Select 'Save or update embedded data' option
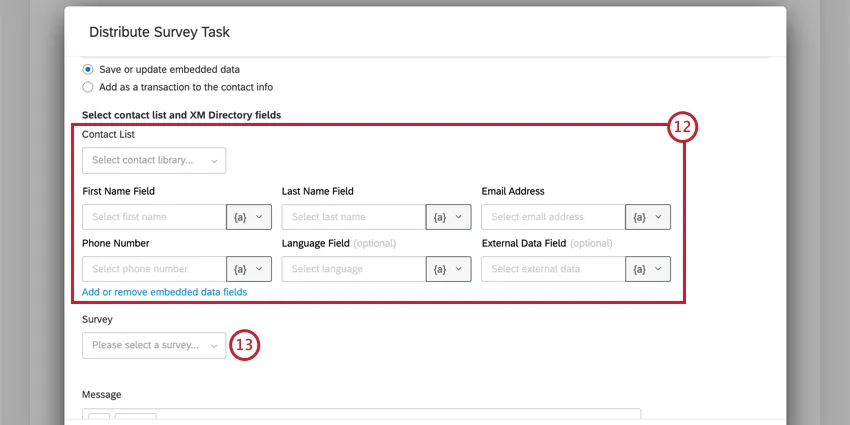 click(x=89, y=69)
